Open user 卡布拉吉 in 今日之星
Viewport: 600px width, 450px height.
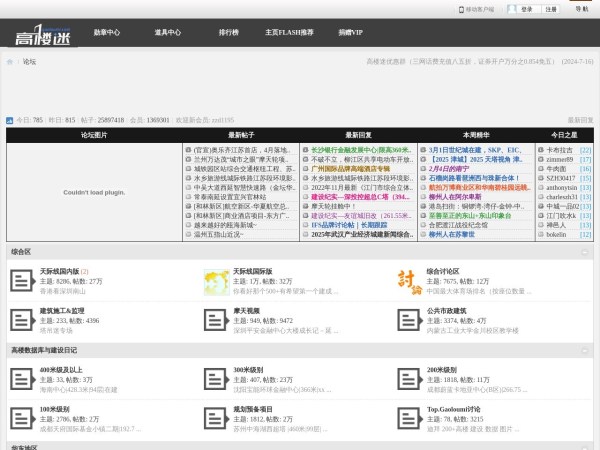click(x=560, y=149)
